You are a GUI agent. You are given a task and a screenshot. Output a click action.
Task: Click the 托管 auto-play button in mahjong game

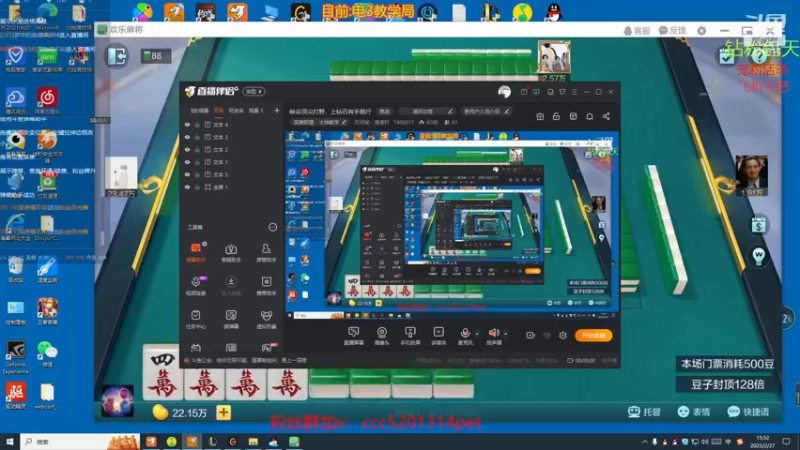coord(644,412)
